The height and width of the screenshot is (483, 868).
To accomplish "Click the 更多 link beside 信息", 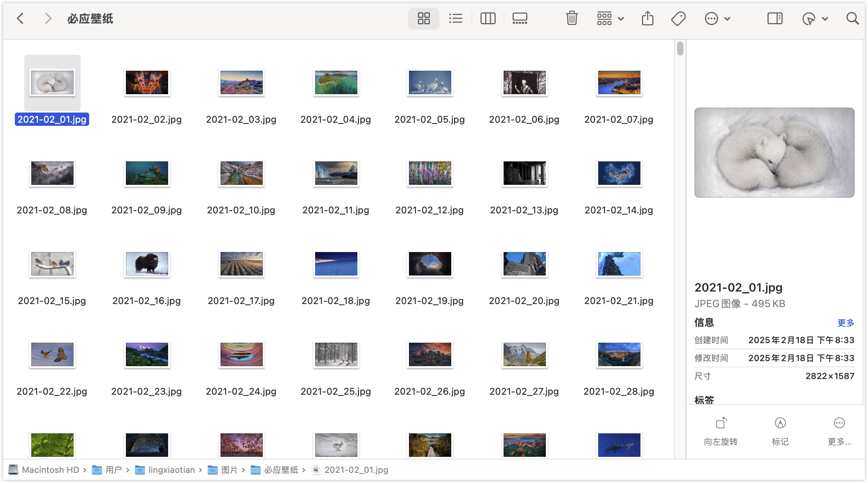I will 845,323.
